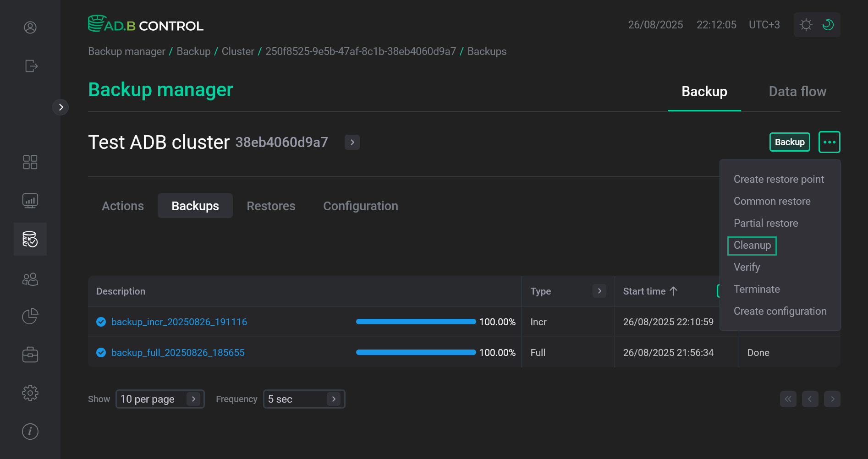The width and height of the screenshot is (868, 459).
Task: Expand the collapsed left sidebar
Action: [60, 107]
